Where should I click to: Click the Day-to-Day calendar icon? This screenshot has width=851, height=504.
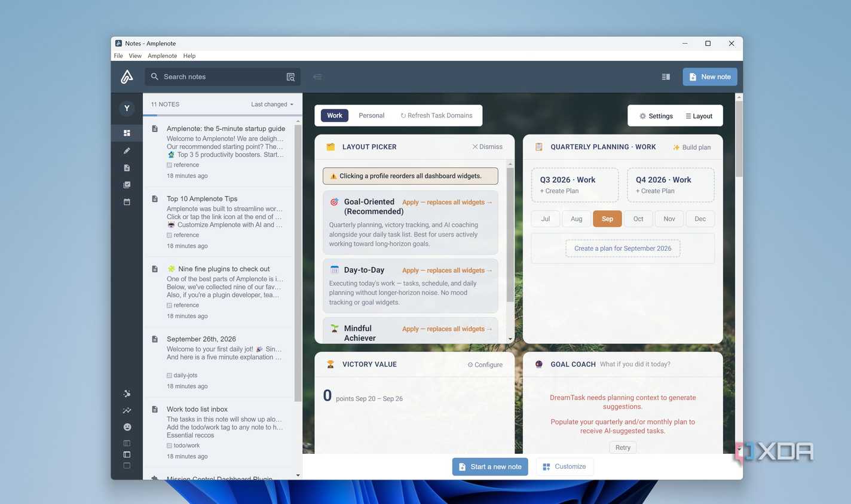pyautogui.click(x=335, y=270)
